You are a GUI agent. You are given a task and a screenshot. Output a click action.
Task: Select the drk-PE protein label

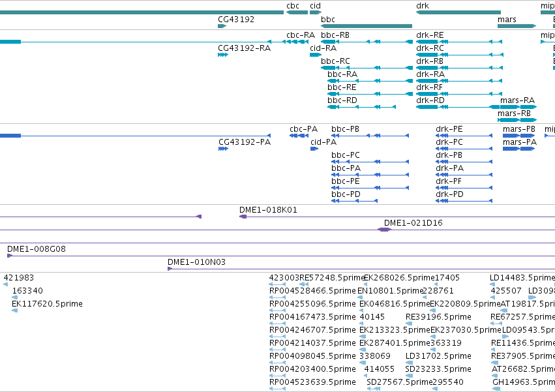(449, 129)
